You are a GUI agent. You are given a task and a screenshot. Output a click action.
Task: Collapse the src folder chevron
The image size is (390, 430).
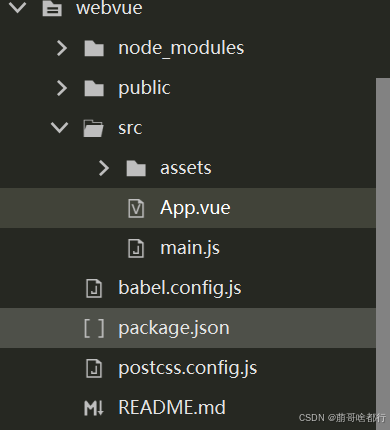(x=59, y=128)
